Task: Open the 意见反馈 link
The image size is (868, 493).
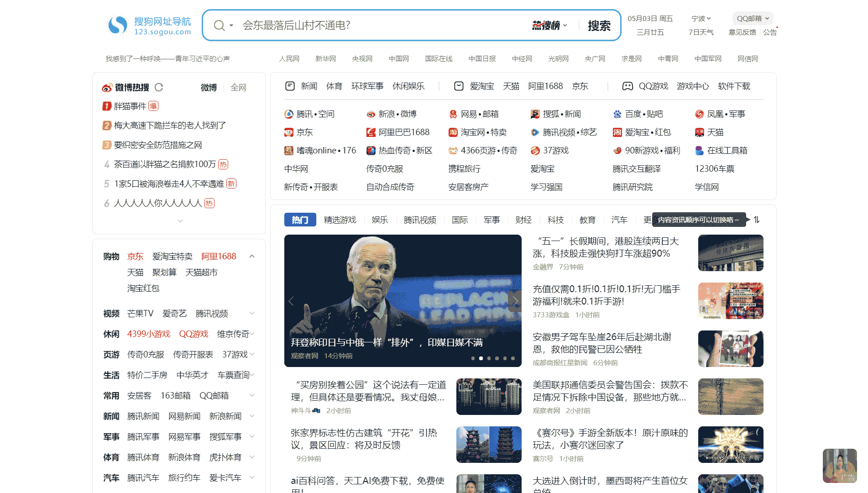Action: [x=742, y=32]
